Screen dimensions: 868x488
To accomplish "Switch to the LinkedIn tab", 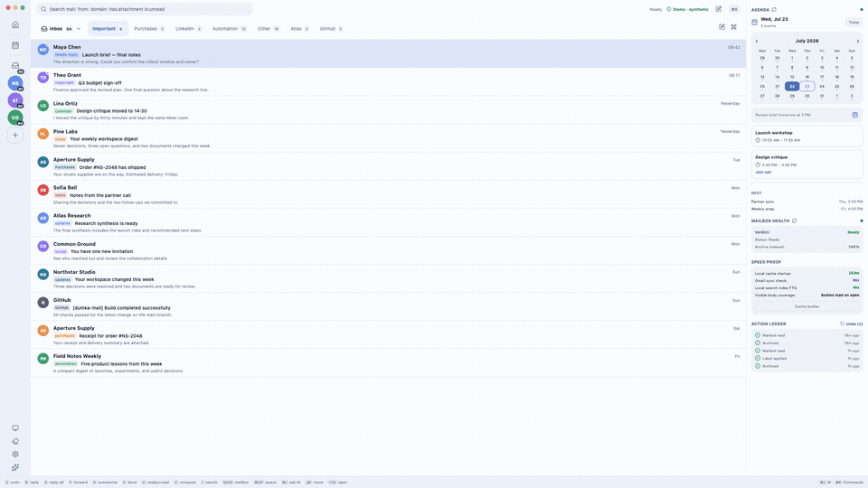I will tap(188, 29).
